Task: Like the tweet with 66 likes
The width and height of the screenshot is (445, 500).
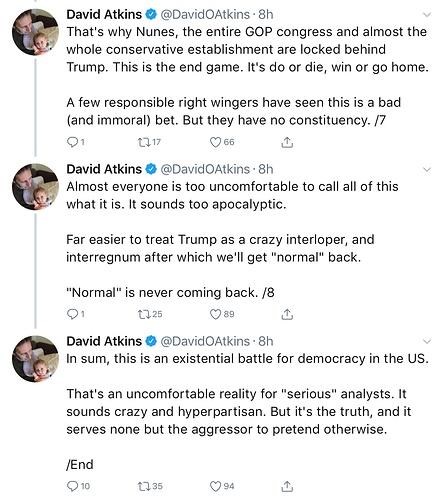Action: tap(215, 142)
